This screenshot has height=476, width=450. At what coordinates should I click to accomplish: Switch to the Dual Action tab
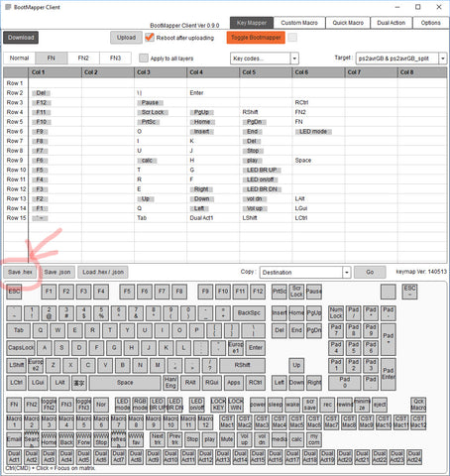pos(392,23)
